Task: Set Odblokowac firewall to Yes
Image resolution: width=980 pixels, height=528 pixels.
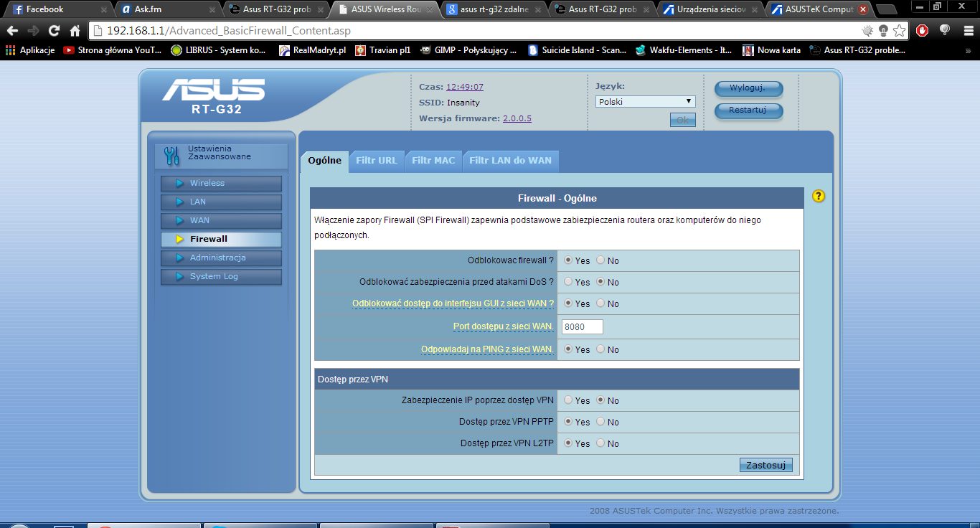Action: (x=568, y=260)
